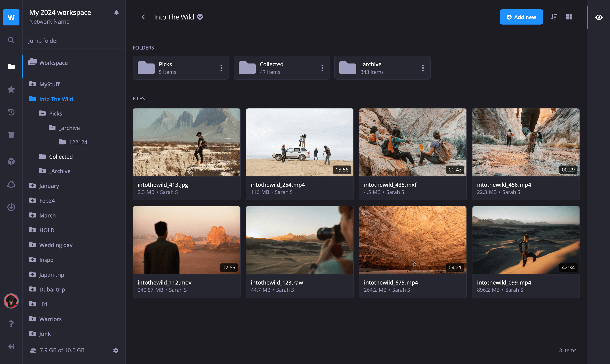The width and height of the screenshot is (610, 364).
Task: Expand the Wedding day folder tree
Action: pyautogui.click(x=33, y=245)
